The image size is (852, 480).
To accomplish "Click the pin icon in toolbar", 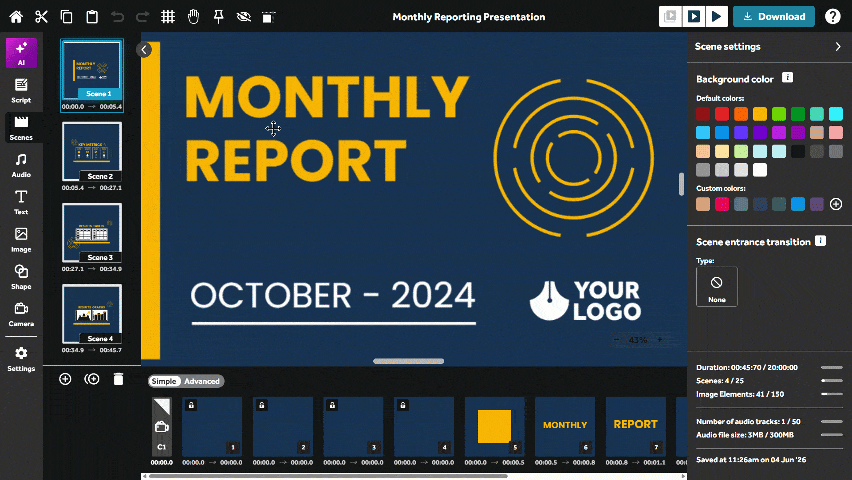I will pyautogui.click(x=218, y=17).
